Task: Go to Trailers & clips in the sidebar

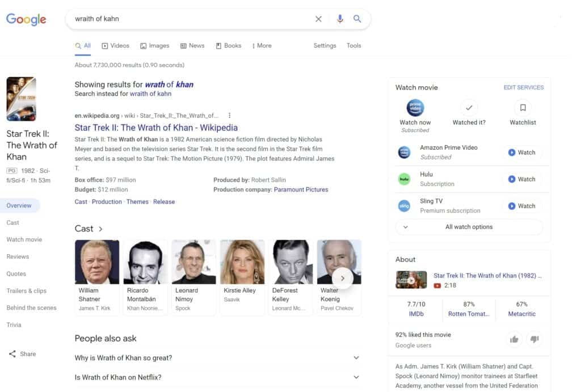Action: [26, 291]
